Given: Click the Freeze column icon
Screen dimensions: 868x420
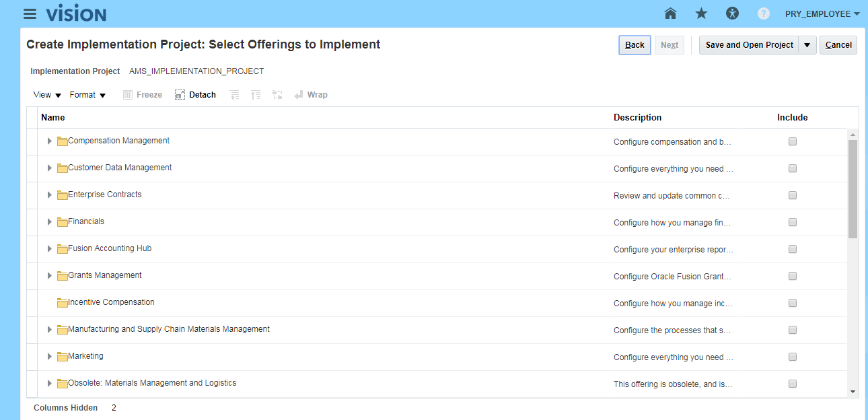Looking at the screenshot, I should (128, 95).
